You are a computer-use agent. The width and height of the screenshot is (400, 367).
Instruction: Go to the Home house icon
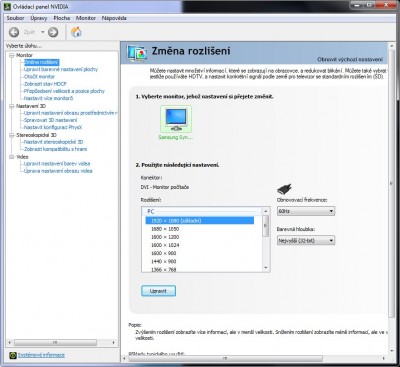point(76,32)
